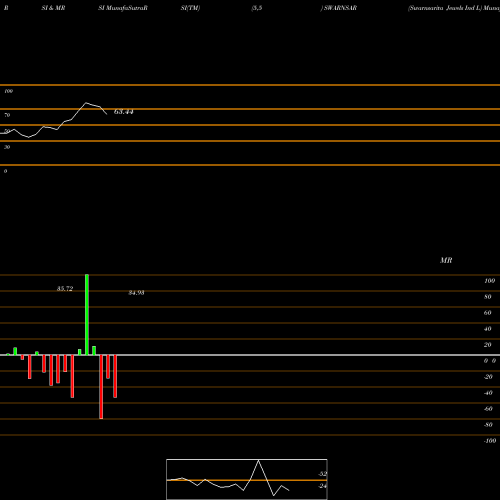This screenshot has height=500, width=500.
Task: Click the MR panel title label
Action: [x=446, y=260]
